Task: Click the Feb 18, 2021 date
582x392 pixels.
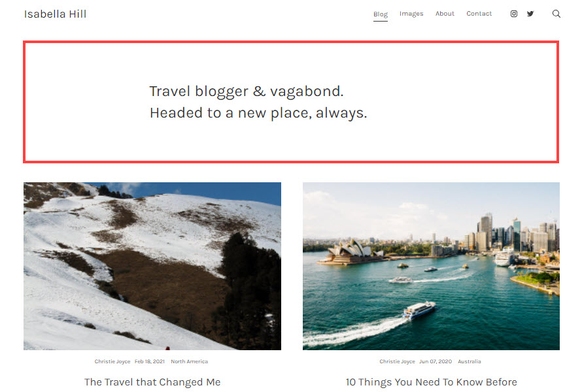Action: [150, 361]
